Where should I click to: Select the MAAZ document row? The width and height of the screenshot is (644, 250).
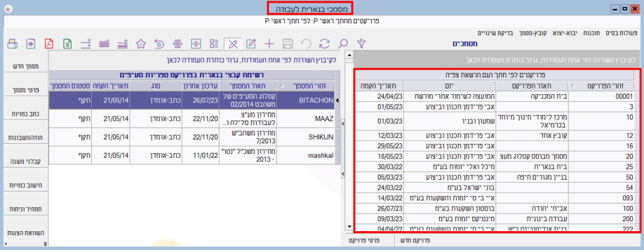pos(192,119)
